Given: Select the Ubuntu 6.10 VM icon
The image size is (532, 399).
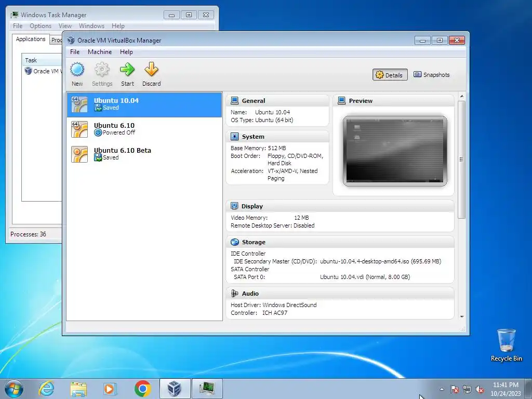Looking at the screenshot, I should [x=79, y=129].
